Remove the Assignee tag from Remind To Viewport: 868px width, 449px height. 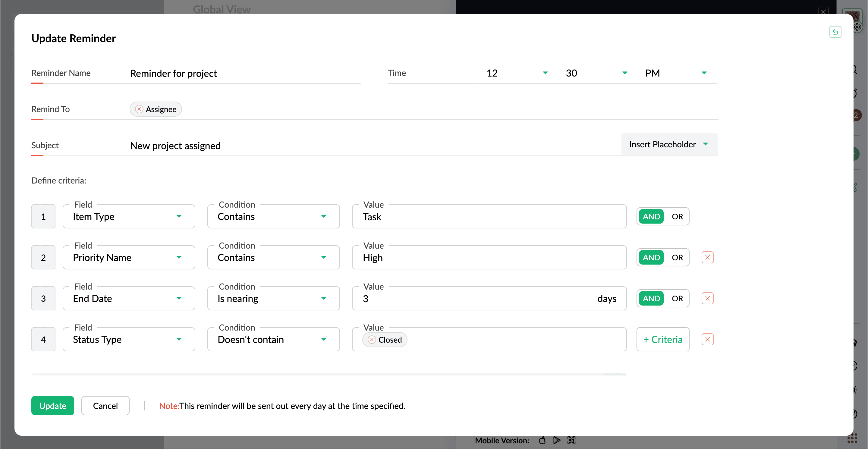tap(139, 109)
